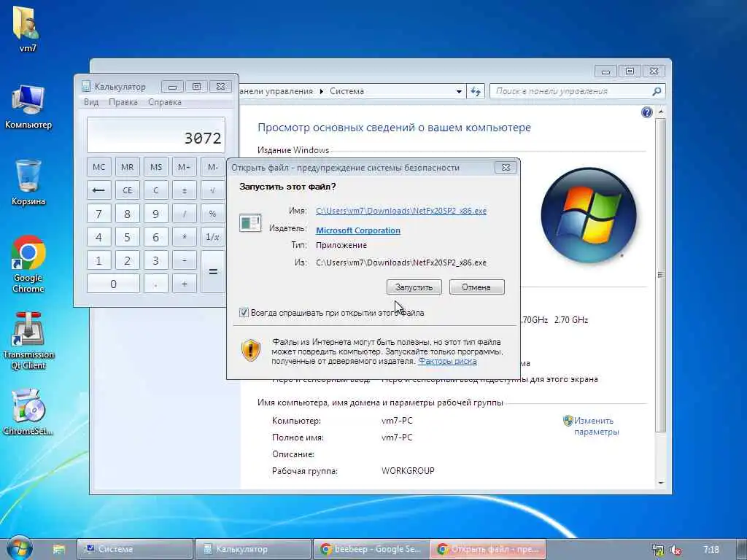This screenshot has width=747, height=560.
Task: Switch to Калькулятор taskbar button
Action: [253, 549]
